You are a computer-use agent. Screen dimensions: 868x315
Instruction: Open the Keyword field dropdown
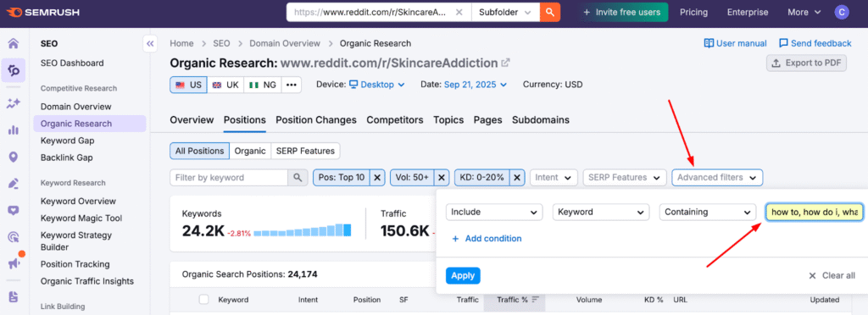[x=601, y=213]
